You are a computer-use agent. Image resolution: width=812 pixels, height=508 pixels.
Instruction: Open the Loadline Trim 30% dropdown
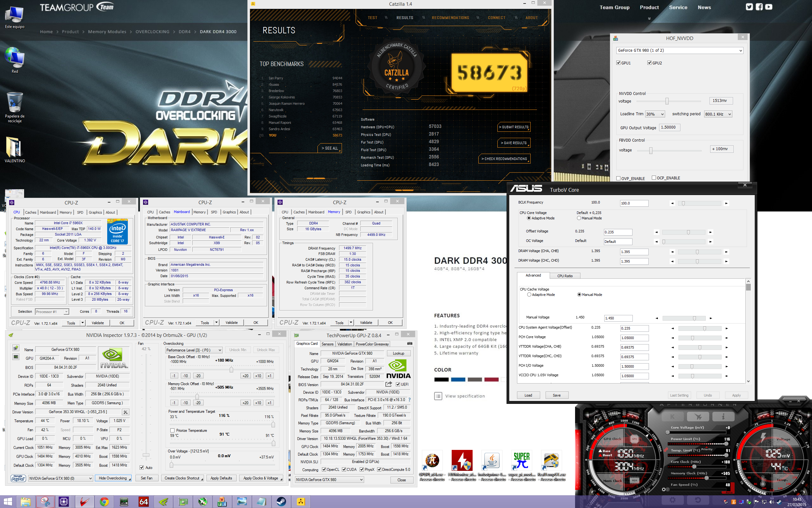pos(655,114)
